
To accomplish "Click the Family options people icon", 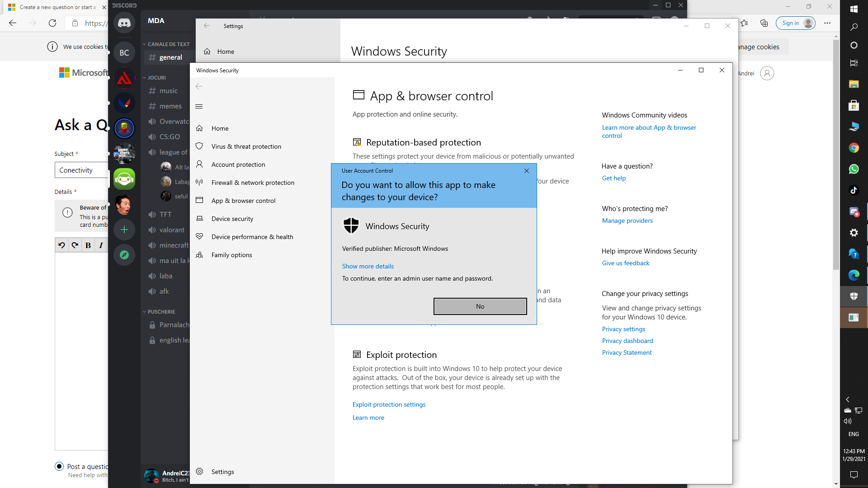I will point(199,255).
